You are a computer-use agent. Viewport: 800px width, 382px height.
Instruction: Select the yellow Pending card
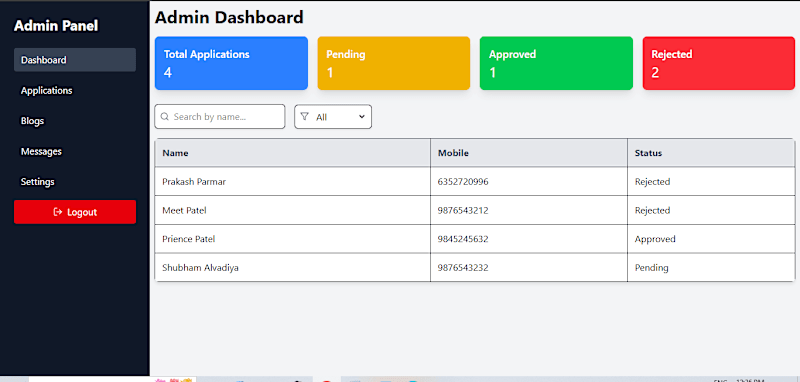[x=394, y=63]
